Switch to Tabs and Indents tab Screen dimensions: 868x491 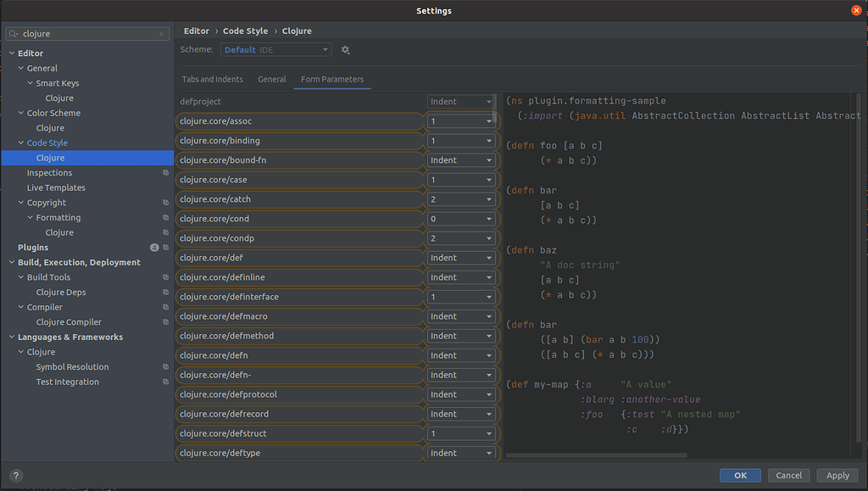point(213,79)
